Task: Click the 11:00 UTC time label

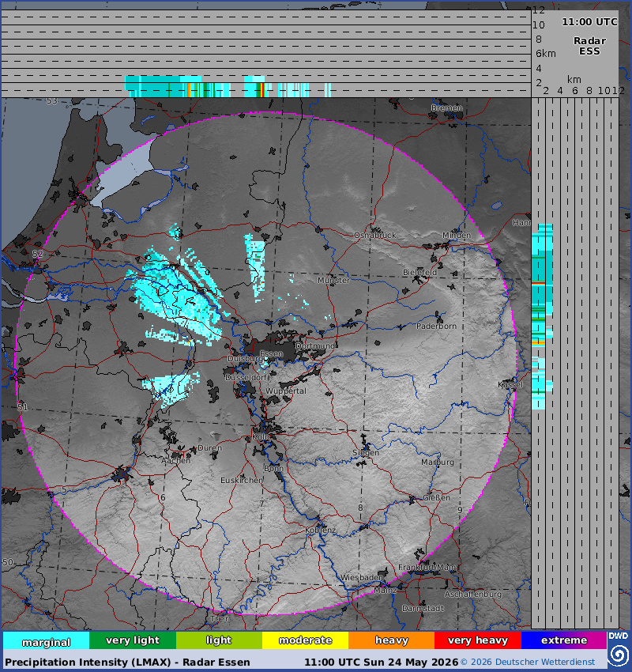Action: tap(589, 22)
